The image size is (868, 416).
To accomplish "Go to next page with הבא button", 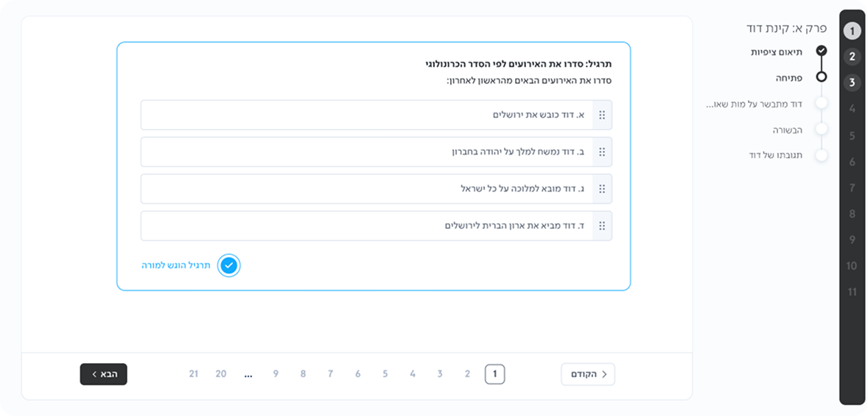I will point(103,375).
